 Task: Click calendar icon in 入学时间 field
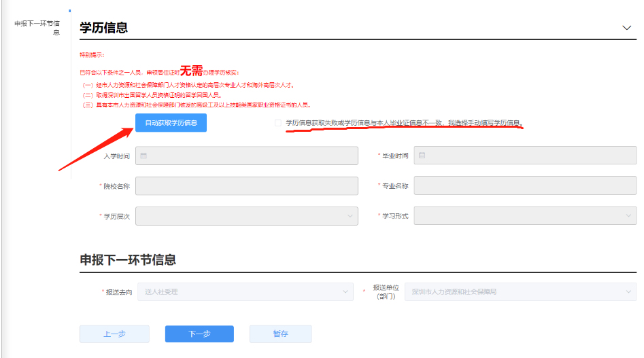[143, 156]
